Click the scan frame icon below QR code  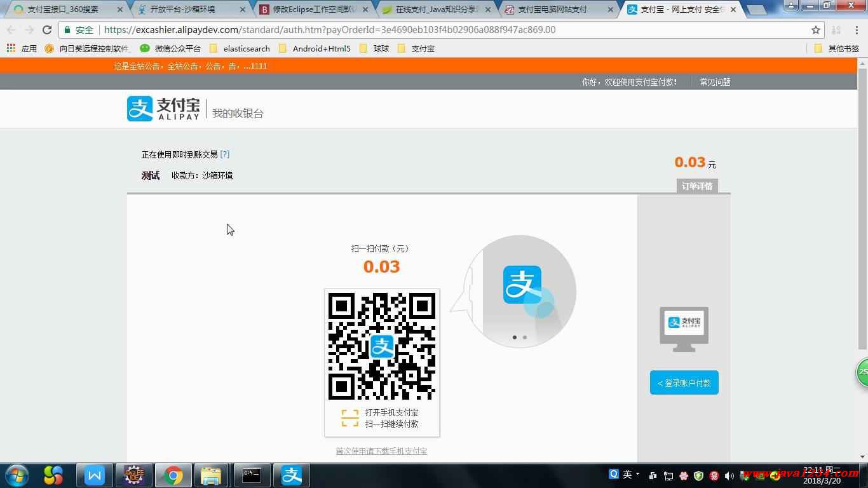click(x=349, y=418)
